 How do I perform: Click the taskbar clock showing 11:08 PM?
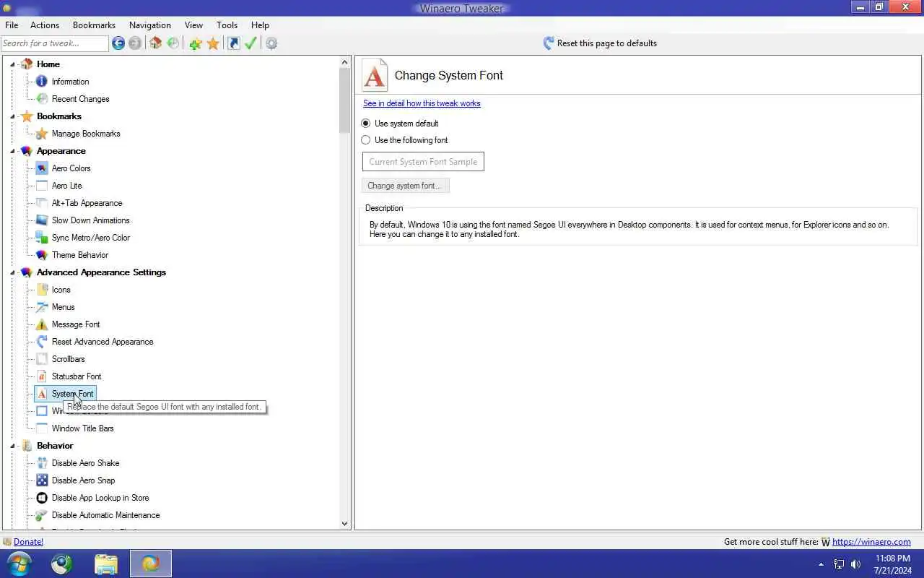[x=892, y=558]
